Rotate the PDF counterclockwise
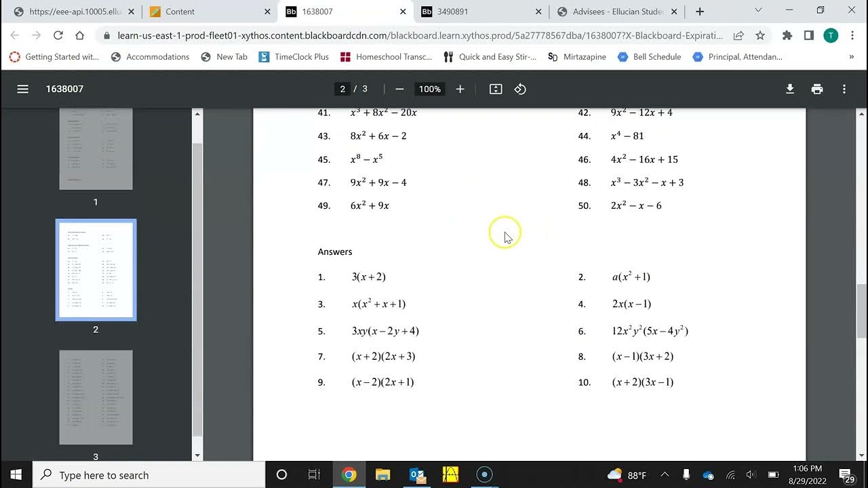Image resolution: width=868 pixels, height=488 pixels. (x=520, y=89)
